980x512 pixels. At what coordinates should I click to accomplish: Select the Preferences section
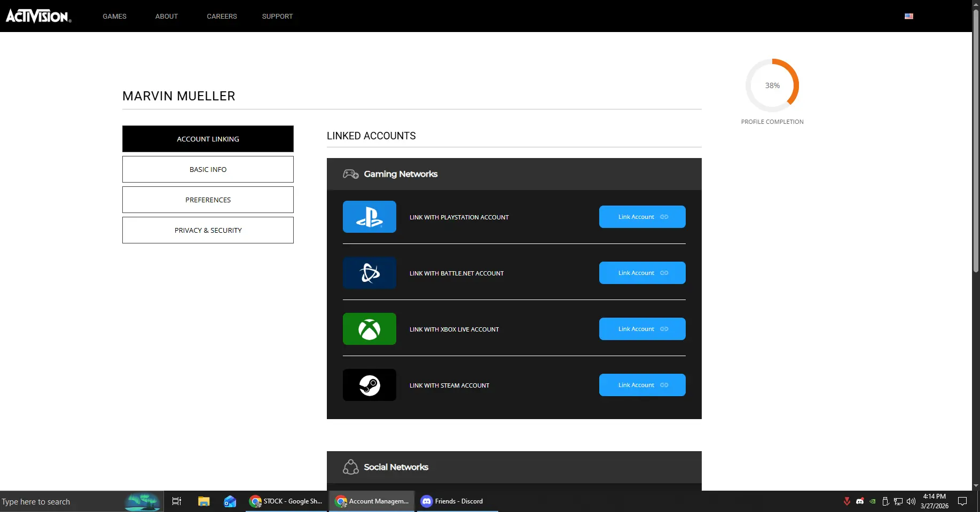point(208,200)
